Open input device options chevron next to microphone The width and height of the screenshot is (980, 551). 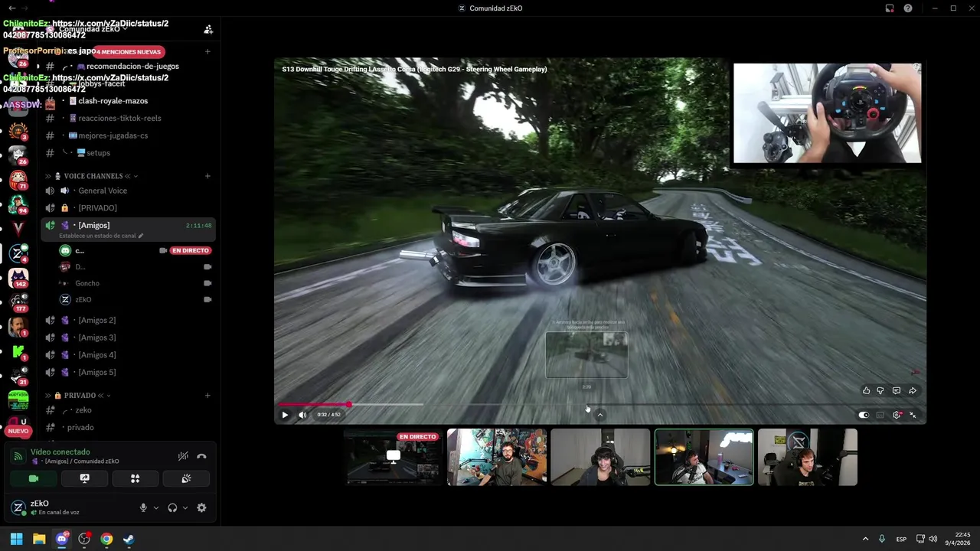click(x=155, y=507)
